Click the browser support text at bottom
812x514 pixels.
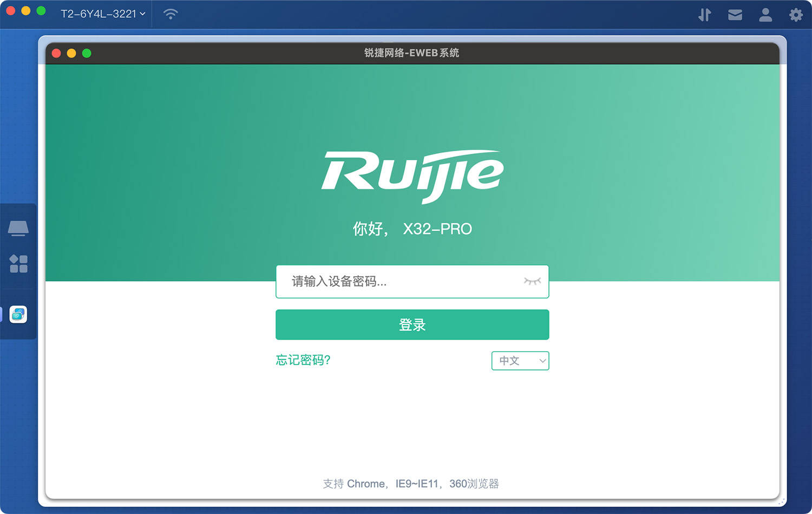(411, 484)
